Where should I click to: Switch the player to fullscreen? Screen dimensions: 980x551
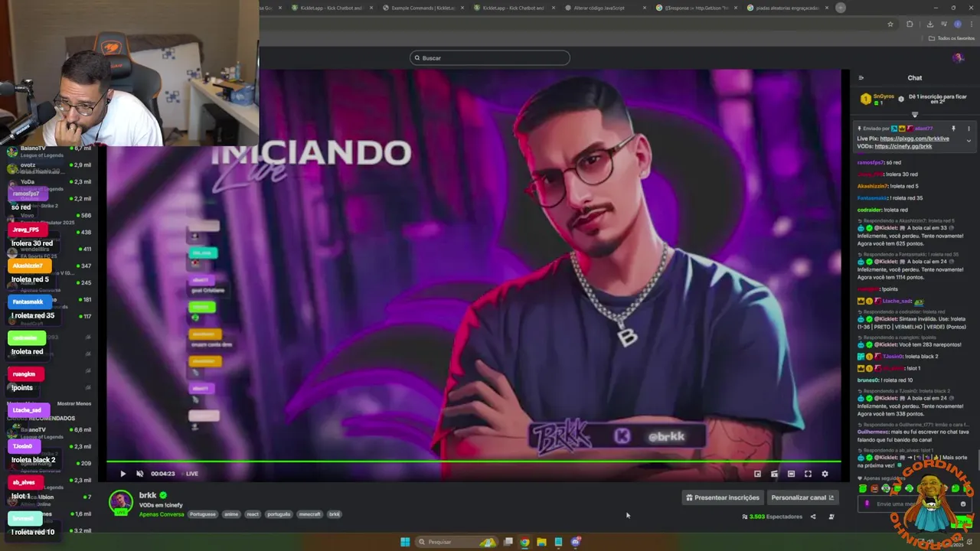tap(808, 474)
